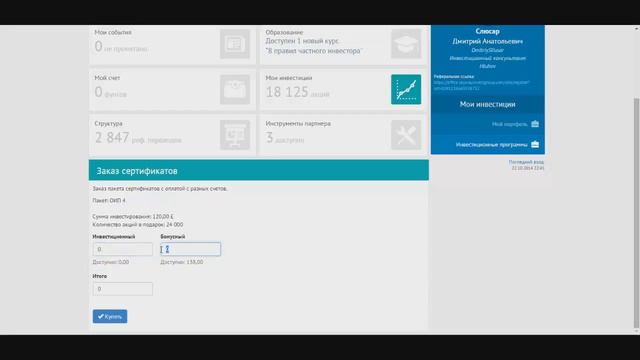
Task: Click the "Сумма инвестирования" line
Action: (133, 216)
